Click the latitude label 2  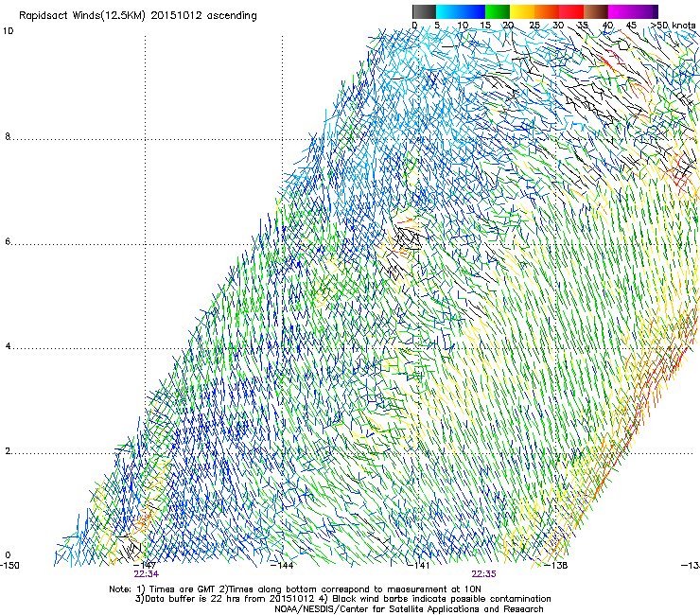(x=8, y=451)
